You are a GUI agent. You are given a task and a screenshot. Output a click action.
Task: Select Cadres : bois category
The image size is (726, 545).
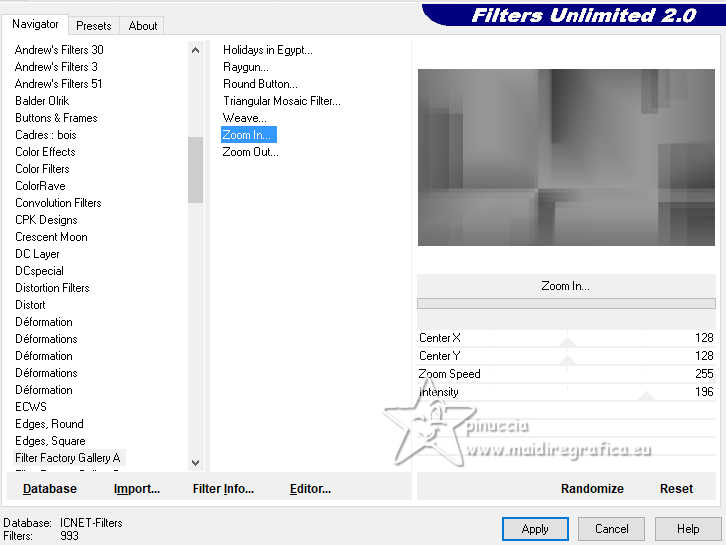(45, 135)
